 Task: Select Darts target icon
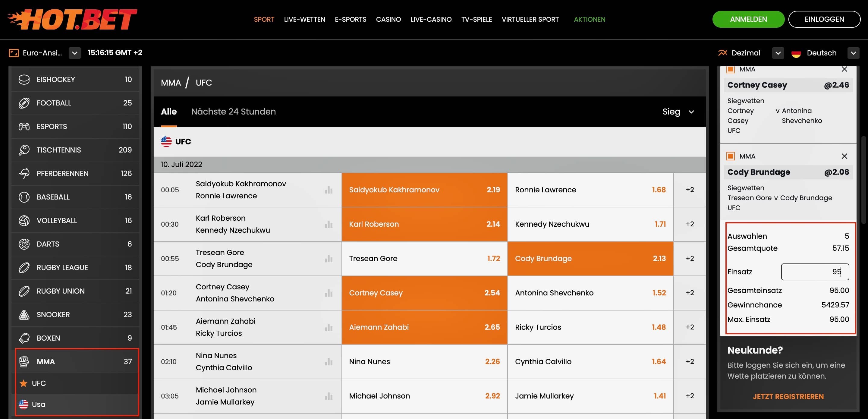[x=24, y=244]
